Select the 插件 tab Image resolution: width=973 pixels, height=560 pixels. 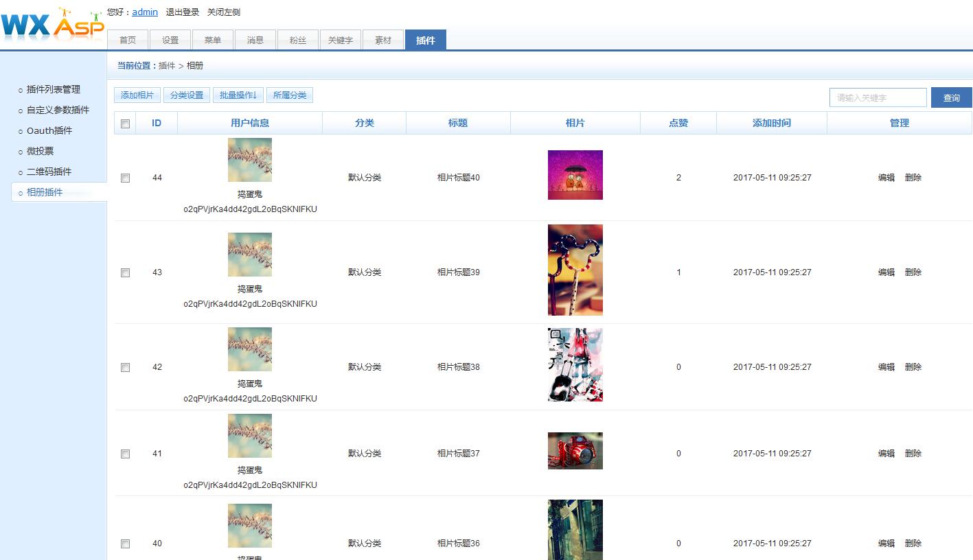point(426,40)
